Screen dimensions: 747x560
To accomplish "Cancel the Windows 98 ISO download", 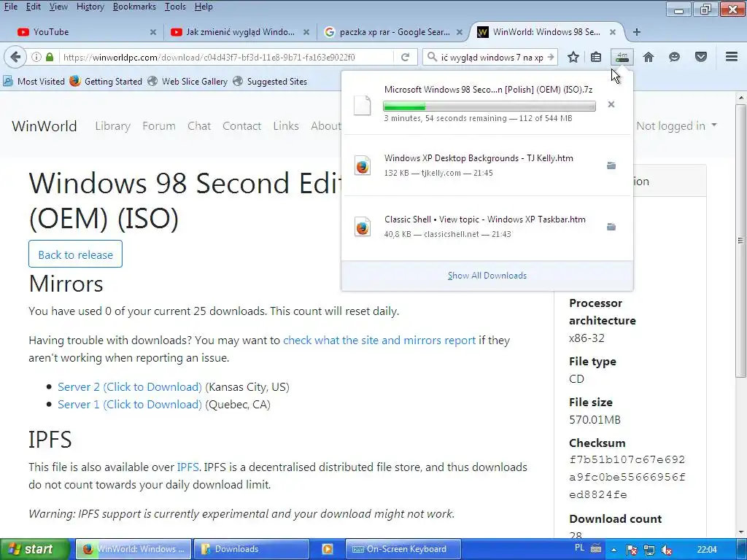I will coord(611,104).
